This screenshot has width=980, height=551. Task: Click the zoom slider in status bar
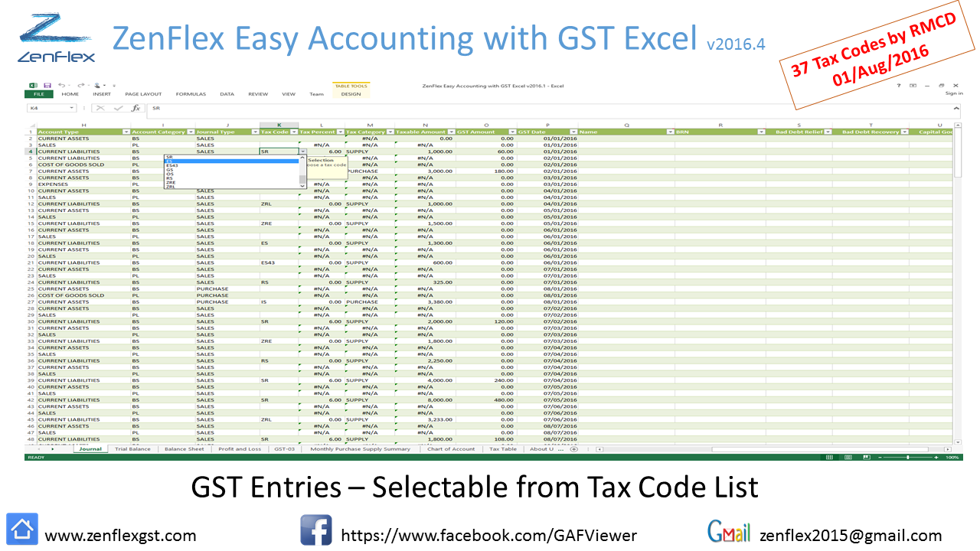[x=908, y=458]
